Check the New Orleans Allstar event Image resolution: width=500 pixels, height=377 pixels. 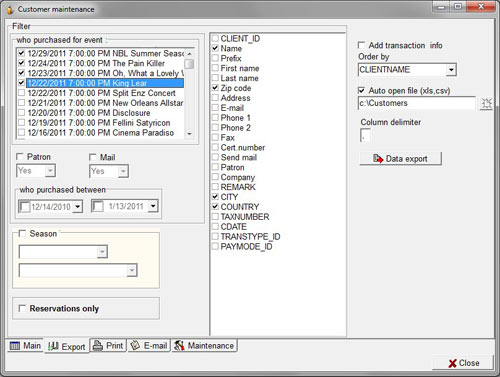(x=22, y=103)
